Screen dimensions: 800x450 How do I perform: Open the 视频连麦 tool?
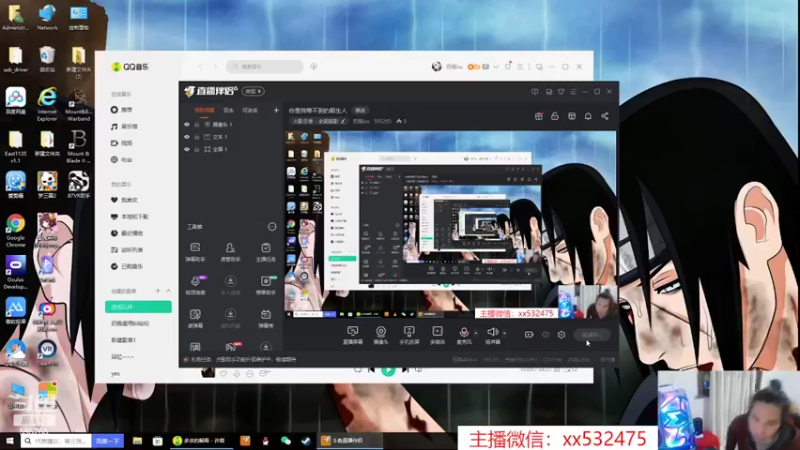coord(195,285)
